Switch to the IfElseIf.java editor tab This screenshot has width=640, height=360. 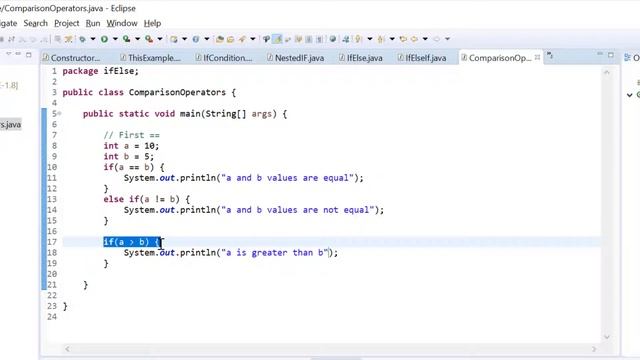pyautogui.click(x=422, y=58)
